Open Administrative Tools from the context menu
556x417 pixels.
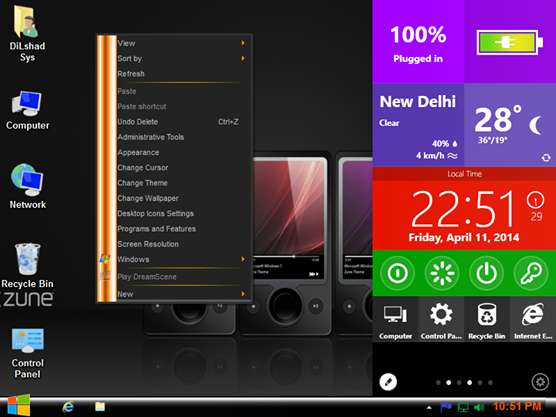point(181,137)
